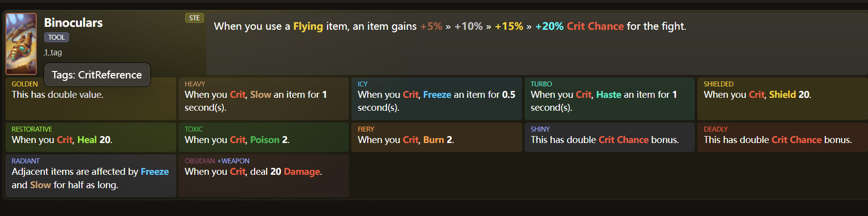Select the Radiant enchantment card
Viewport: 868px width, 216px height.
tap(90, 175)
